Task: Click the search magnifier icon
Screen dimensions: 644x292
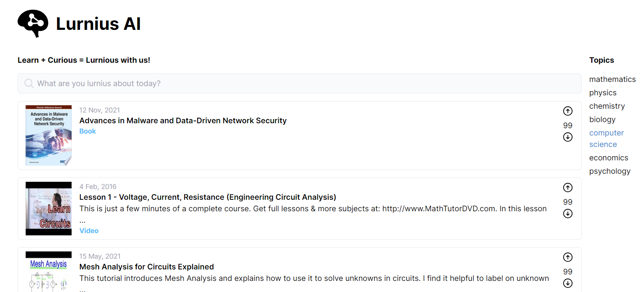Action: (29, 83)
